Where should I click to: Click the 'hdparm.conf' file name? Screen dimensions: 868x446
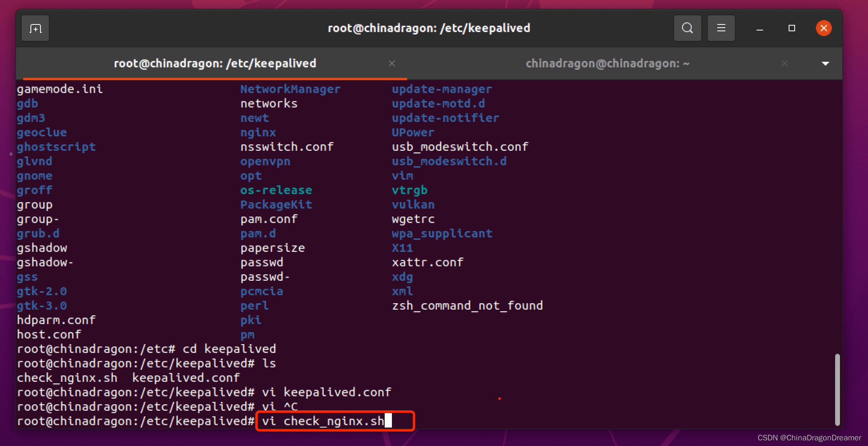pyautogui.click(x=56, y=320)
